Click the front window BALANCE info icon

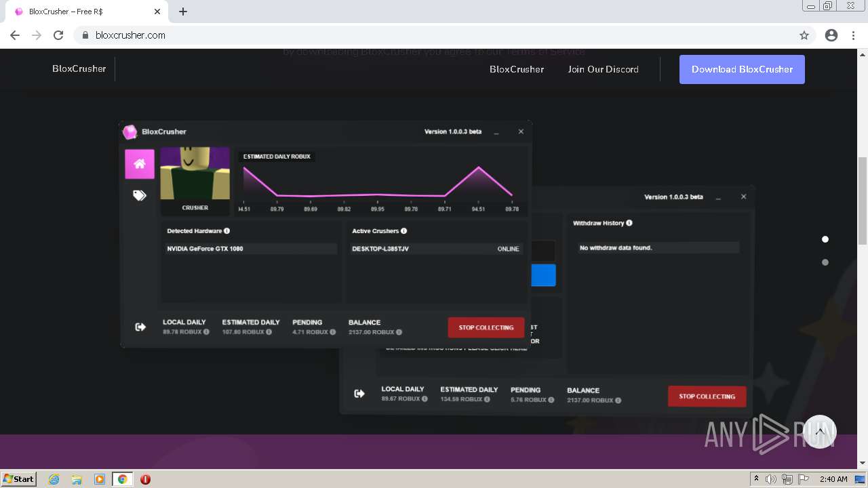coord(399,332)
